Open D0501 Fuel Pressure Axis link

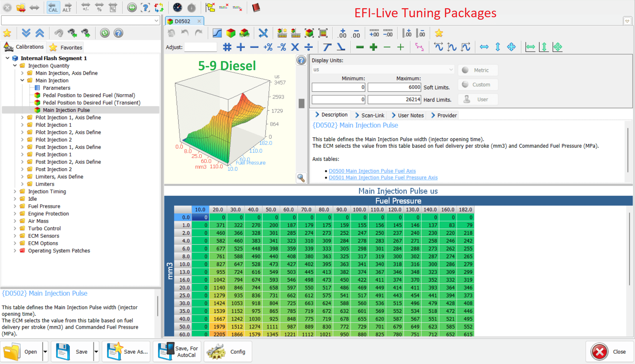383,177
